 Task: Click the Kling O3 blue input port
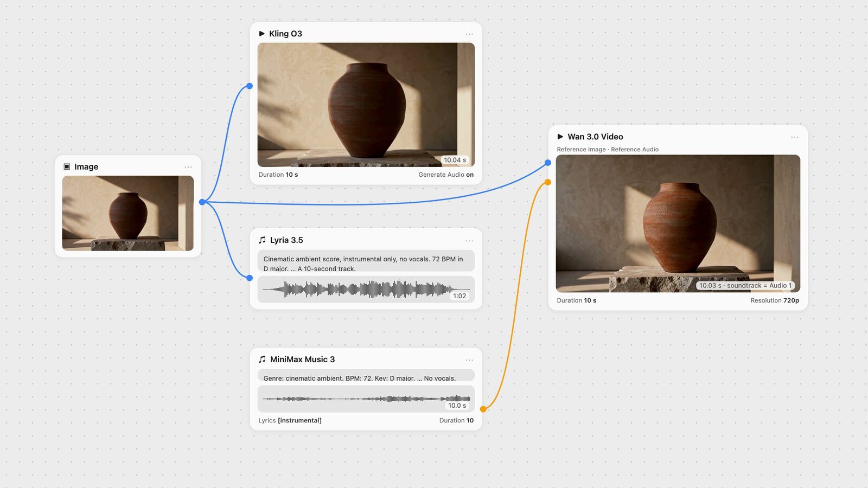[x=250, y=86]
